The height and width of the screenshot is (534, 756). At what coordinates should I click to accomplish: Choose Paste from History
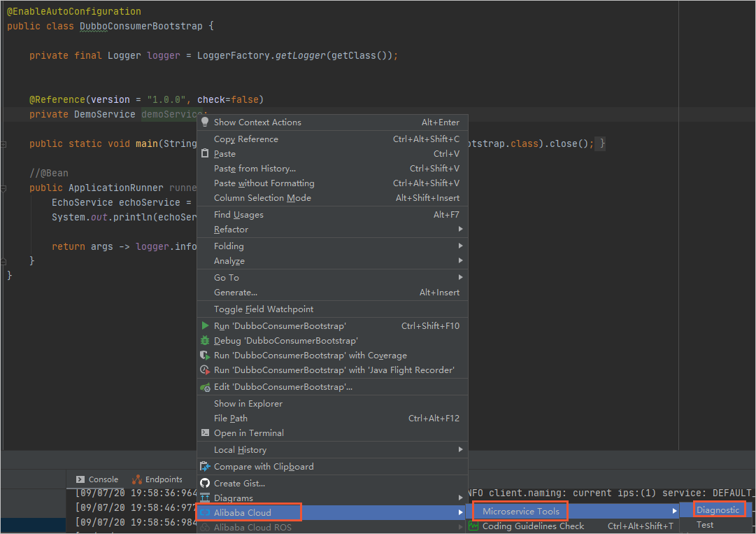332,169
